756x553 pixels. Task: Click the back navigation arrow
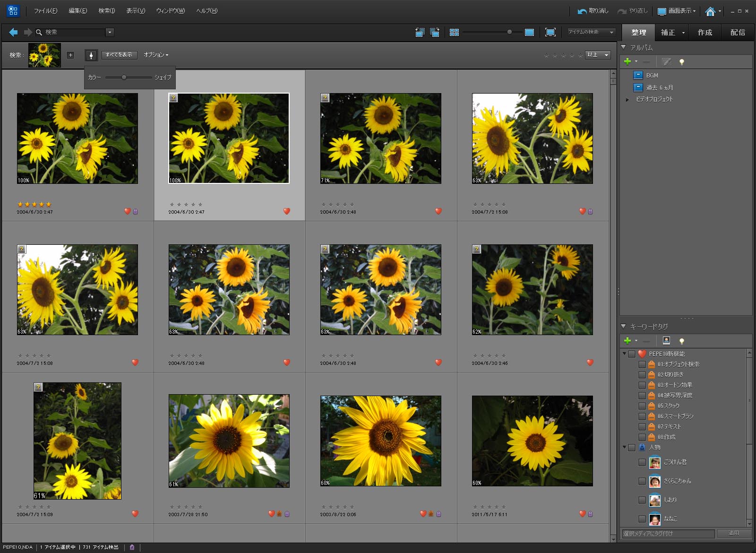coord(13,32)
